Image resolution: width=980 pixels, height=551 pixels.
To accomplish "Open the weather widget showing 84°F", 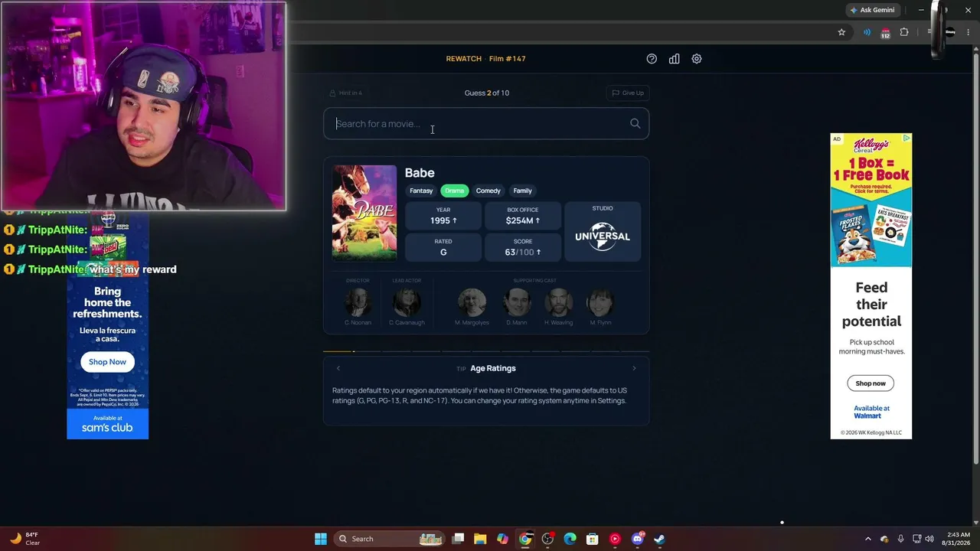I will pos(24,539).
